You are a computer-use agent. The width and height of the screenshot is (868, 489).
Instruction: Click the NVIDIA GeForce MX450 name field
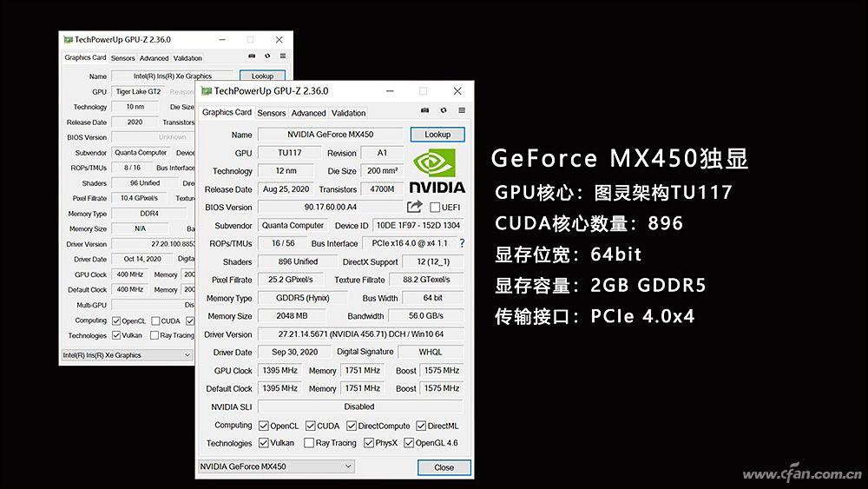coord(331,135)
